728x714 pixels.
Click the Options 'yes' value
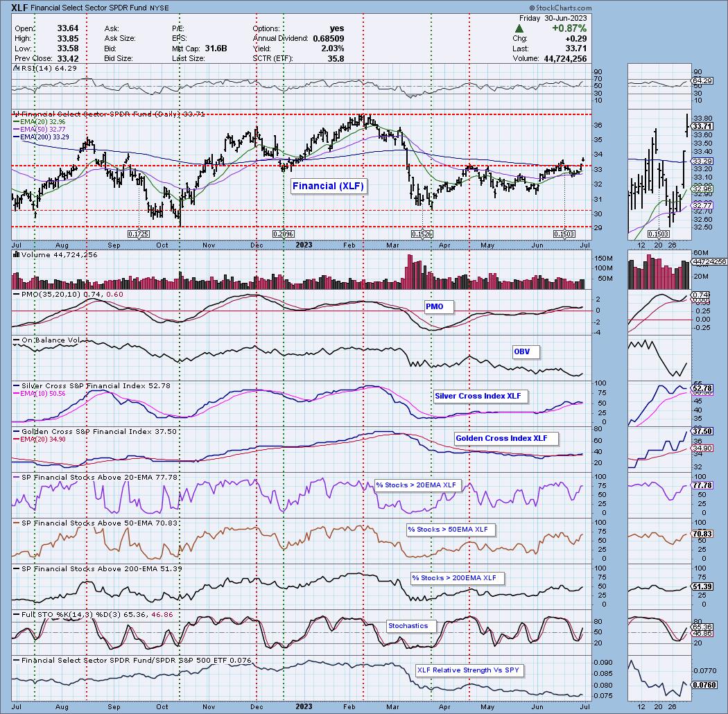[x=336, y=28]
